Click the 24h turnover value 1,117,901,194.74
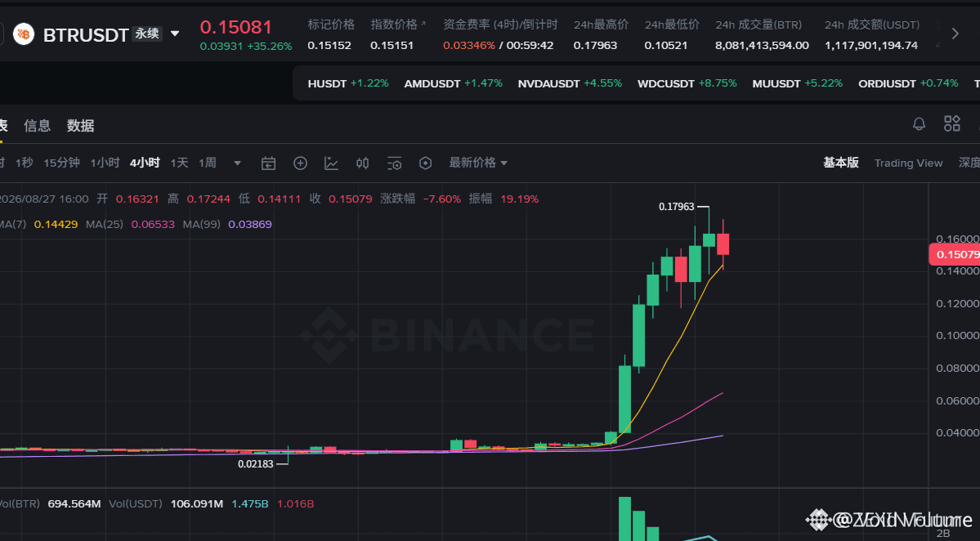 [x=871, y=46]
